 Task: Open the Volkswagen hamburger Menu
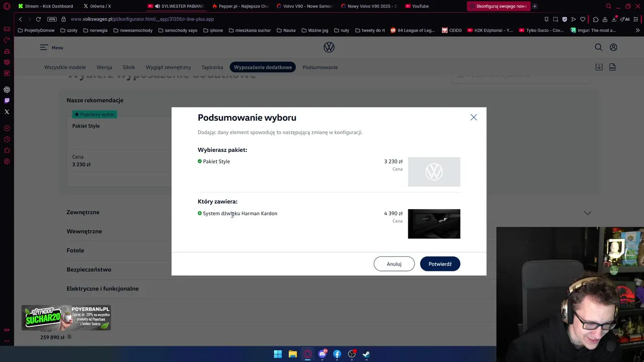tap(51, 47)
